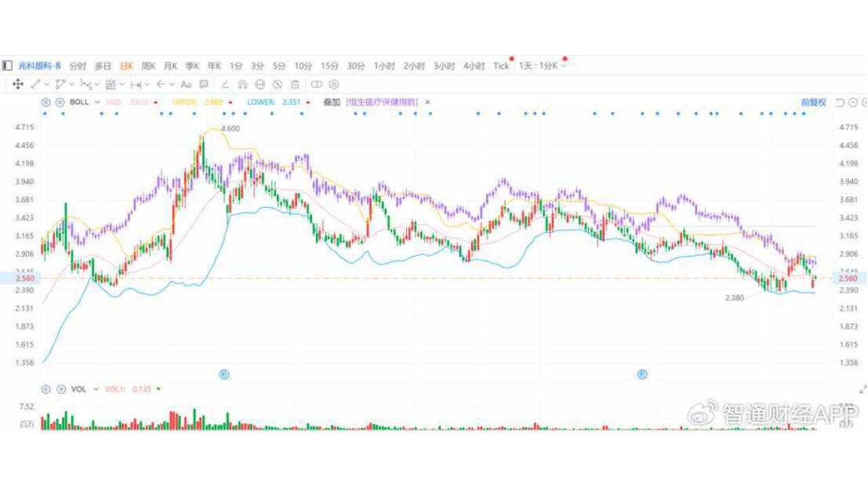This screenshot has width=868, height=488.
Task: Click the chart settings gear in toolbar
Action: pos(334,84)
